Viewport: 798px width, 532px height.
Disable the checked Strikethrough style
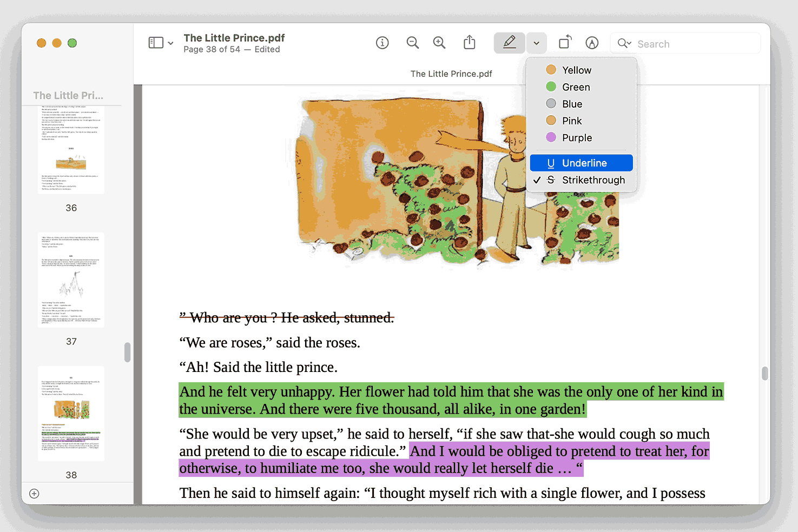581,180
